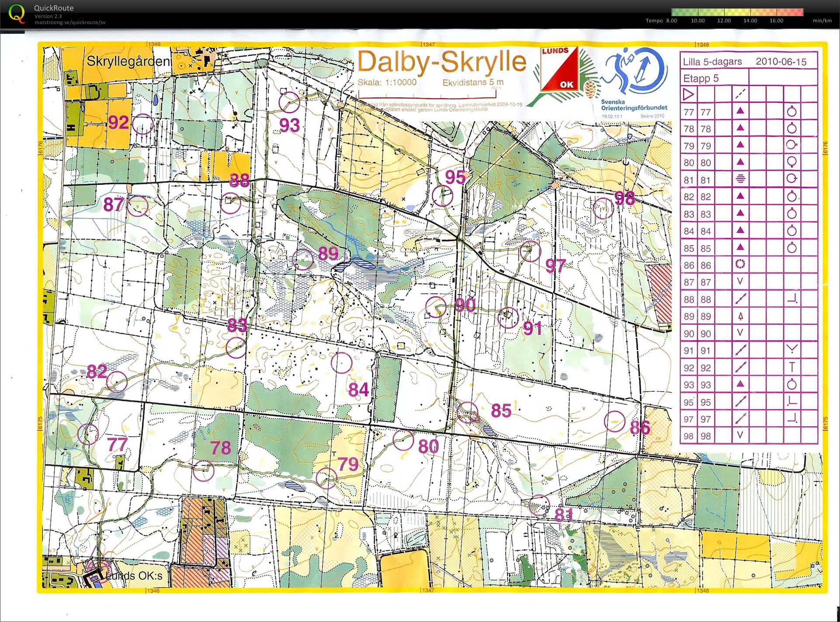Click the magenta number 91 label

tap(532, 328)
